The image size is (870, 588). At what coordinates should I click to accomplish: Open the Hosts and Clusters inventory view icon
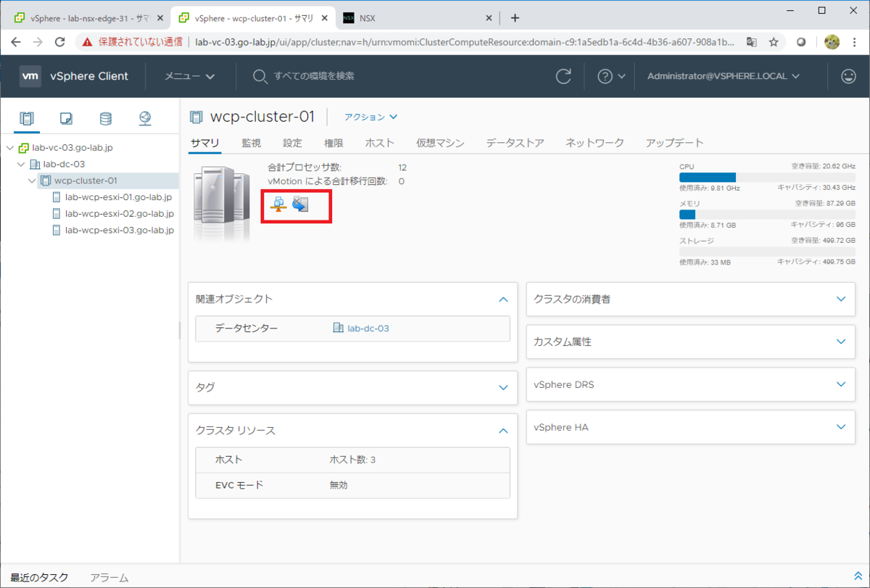tap(27, 118)
